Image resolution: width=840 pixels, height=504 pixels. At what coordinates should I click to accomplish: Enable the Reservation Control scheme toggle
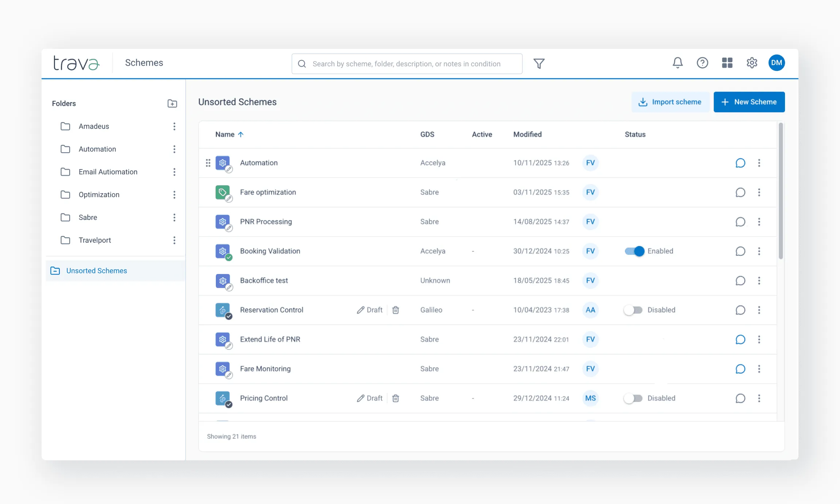[633, 310]
